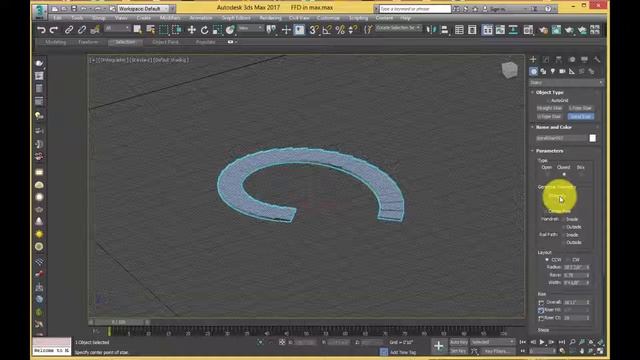
Task: Toggle the Percent Snap button
Action: [x=340, y=30]
